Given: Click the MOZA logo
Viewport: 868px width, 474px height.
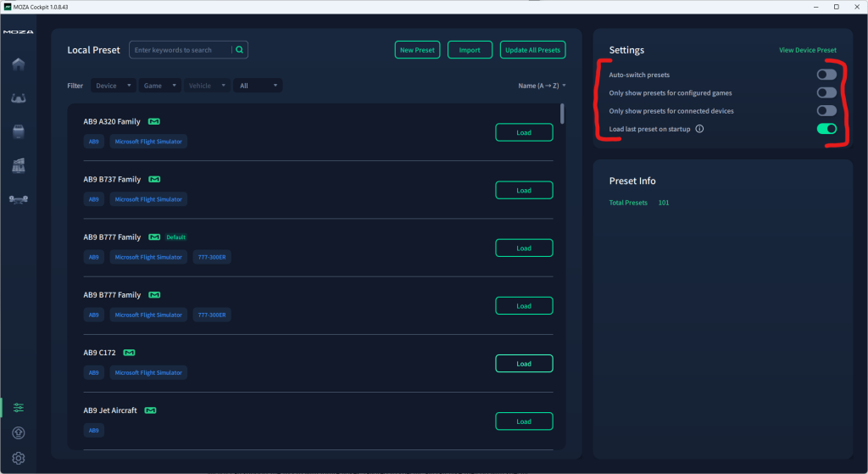Looking at the screenshot, I should 19,32.
